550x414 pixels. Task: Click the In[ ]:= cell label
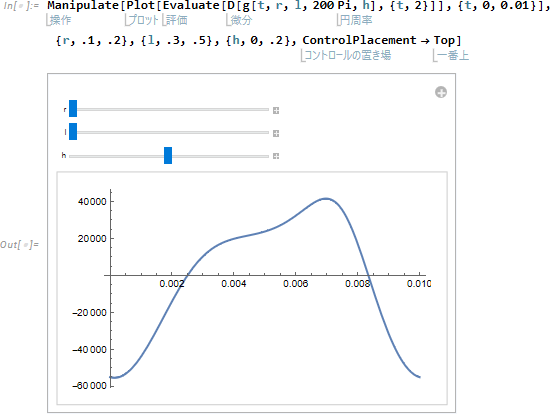pyautogui.click(x=21, y=6)
